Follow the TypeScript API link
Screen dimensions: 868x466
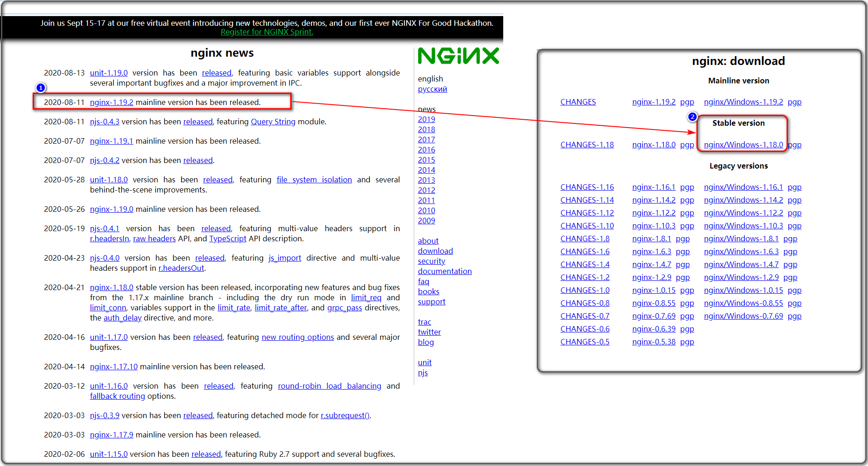228,239
